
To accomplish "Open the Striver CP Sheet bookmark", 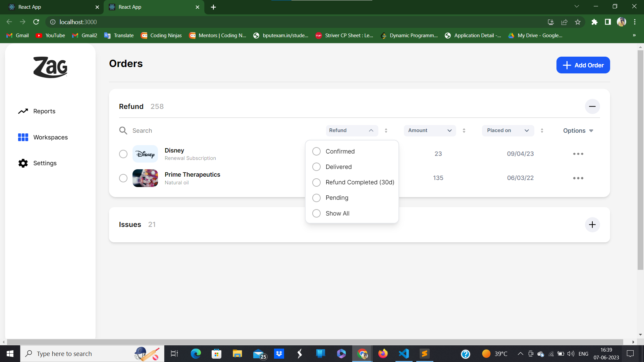I will 344,35.
